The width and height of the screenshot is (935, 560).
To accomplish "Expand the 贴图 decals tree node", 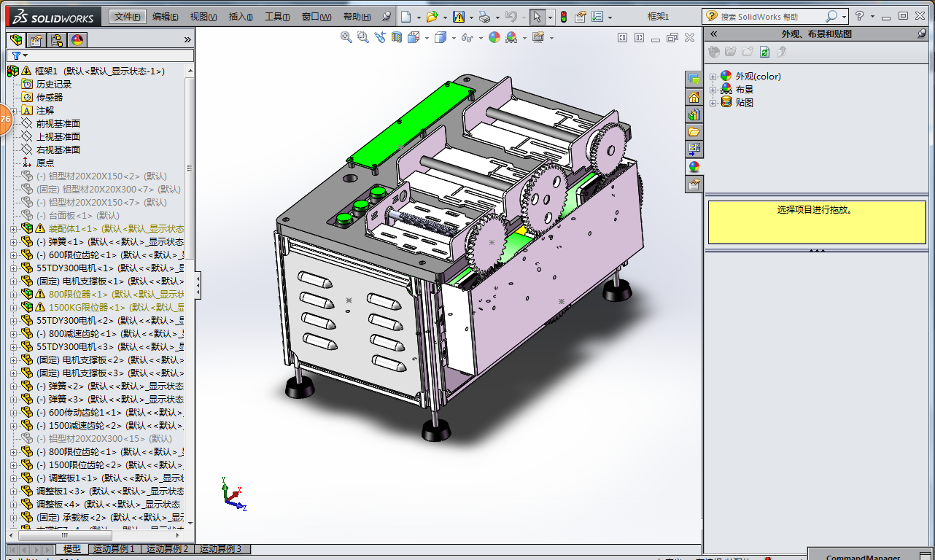I will (x=713, y=103).
